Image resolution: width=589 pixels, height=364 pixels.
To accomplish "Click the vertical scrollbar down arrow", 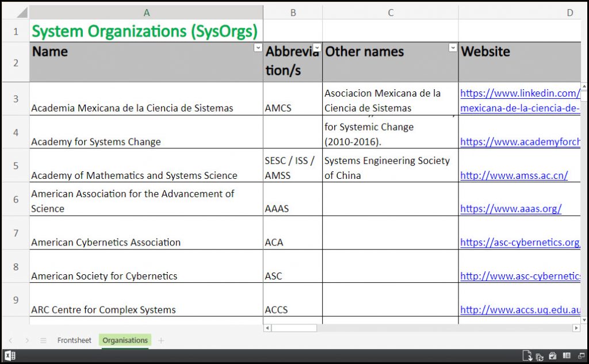I will tap(584, 320).
